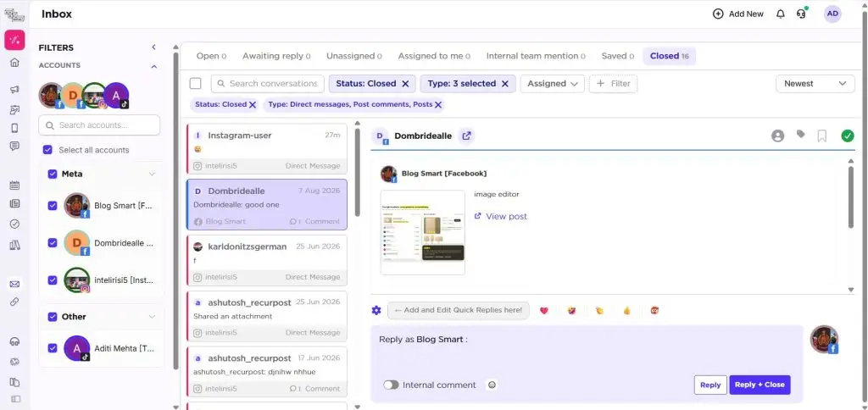Open the Newest sort dropdown
This screenshot has width=868, height=410.
coord(815,84)
